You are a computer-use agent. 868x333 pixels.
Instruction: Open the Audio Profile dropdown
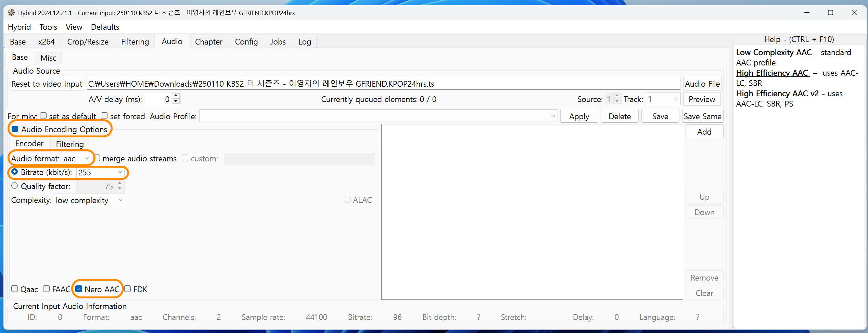pos(378,116)
